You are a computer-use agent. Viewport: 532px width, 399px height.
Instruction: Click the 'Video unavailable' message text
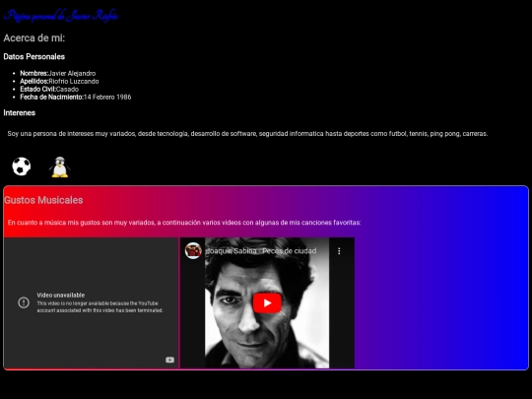(x=61, y=296)
